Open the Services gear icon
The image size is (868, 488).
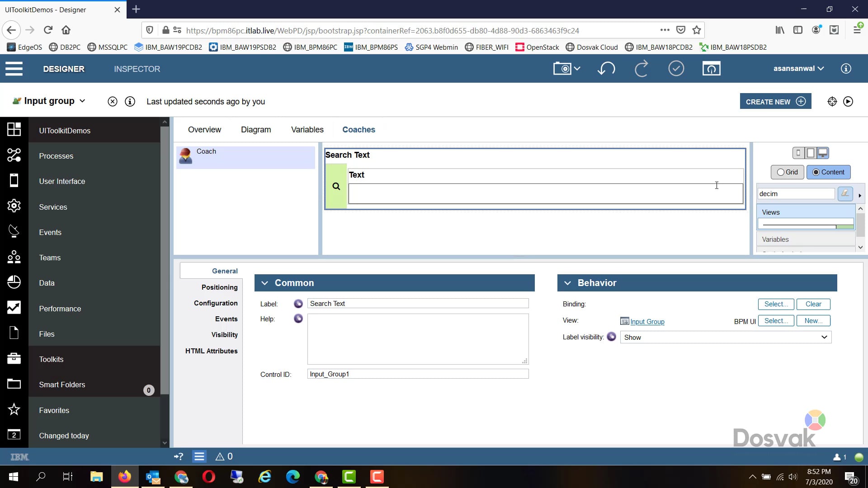coord(14,206)
